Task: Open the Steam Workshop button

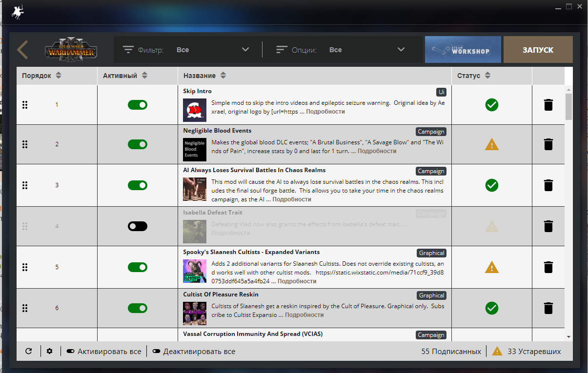Action: 463,50
